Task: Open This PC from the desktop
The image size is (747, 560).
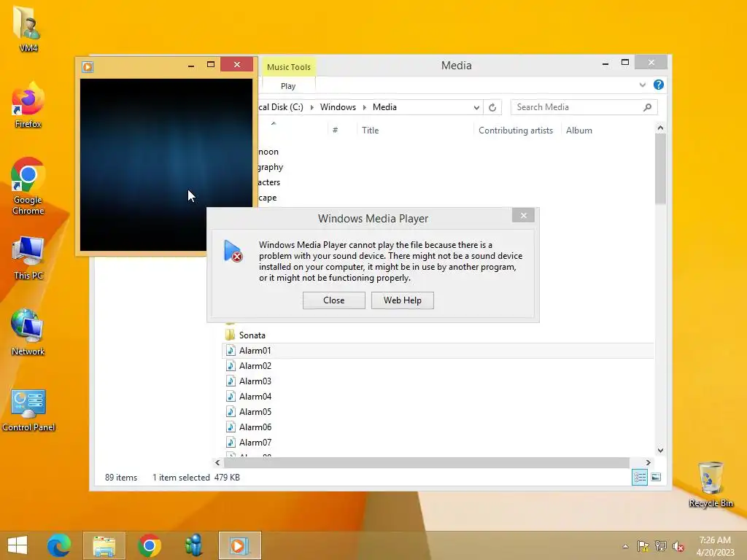Action: (x=28, y=257)
